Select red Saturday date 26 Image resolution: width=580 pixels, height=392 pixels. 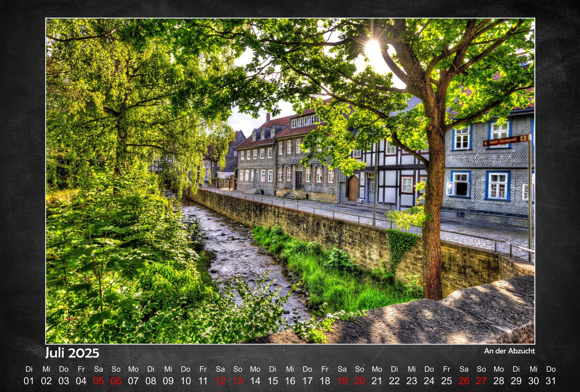click(464, 381)
